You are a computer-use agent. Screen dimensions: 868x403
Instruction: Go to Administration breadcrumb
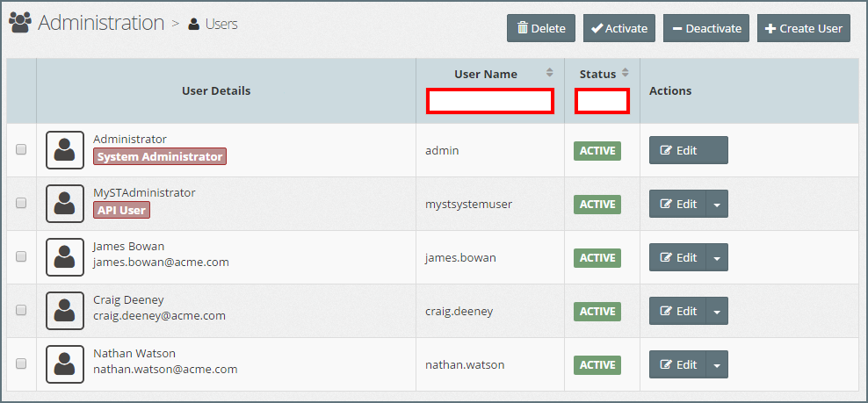101,23
